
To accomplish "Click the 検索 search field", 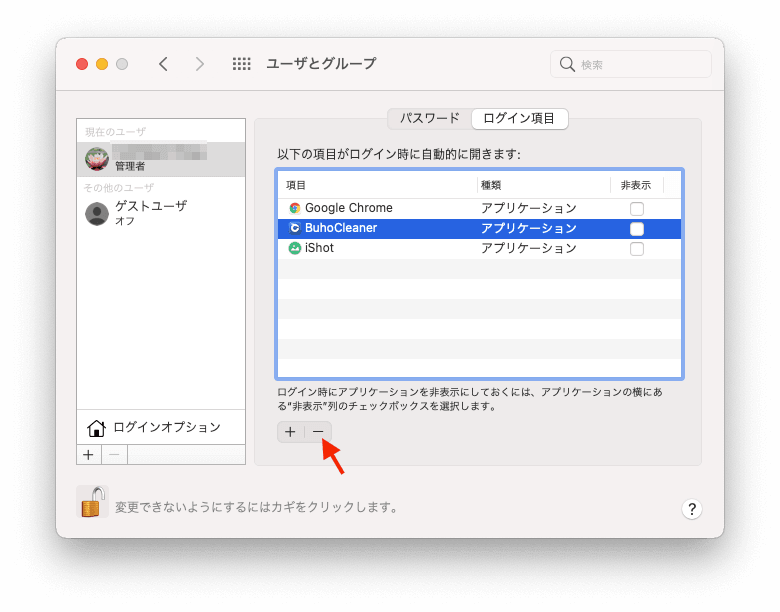I will 640,64.
